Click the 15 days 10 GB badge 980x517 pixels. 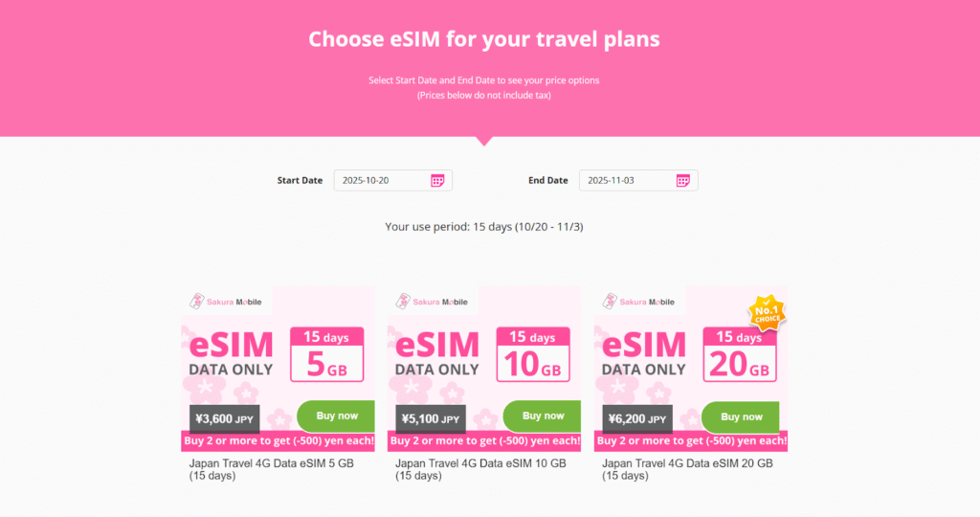[x=532, y=354]
